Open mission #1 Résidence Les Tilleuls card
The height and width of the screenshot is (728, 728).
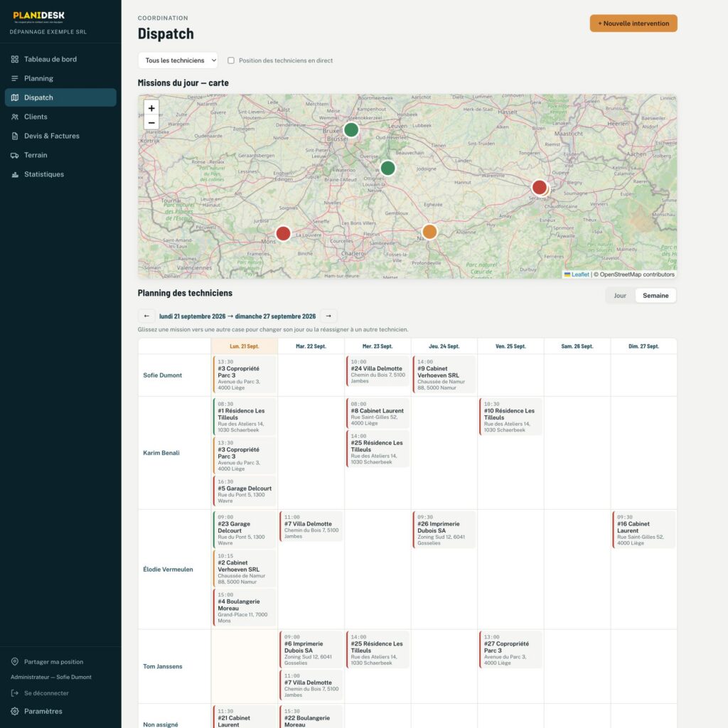pyautogui.click(x=245, y=417)
